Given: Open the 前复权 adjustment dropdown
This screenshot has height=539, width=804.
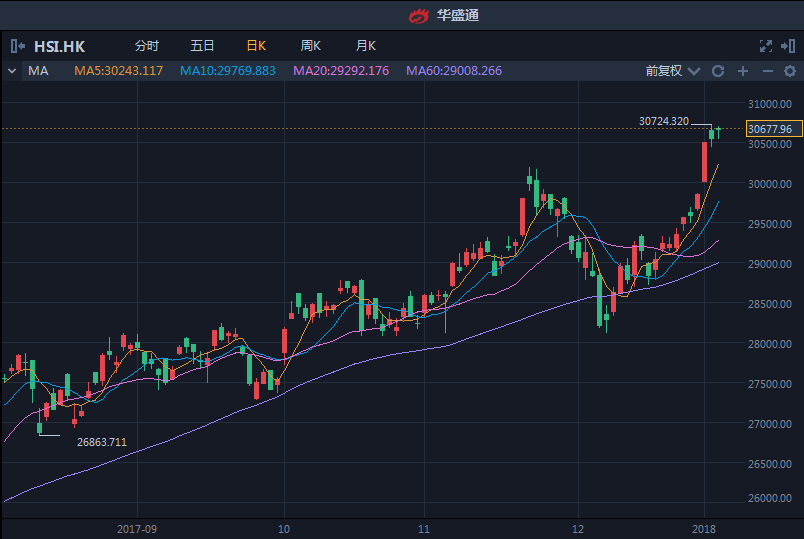Looking at the screenshot, I should 670,71.
